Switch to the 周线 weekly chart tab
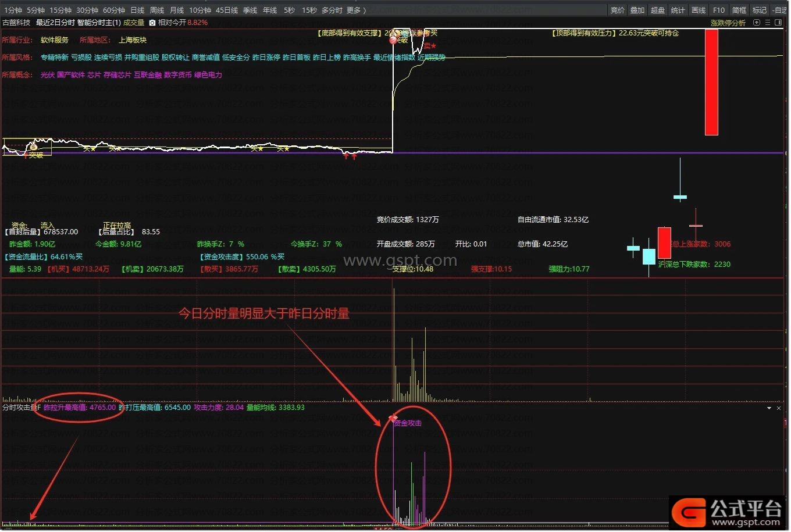Screen dimensions: 791x532 [x=157, y=10]
